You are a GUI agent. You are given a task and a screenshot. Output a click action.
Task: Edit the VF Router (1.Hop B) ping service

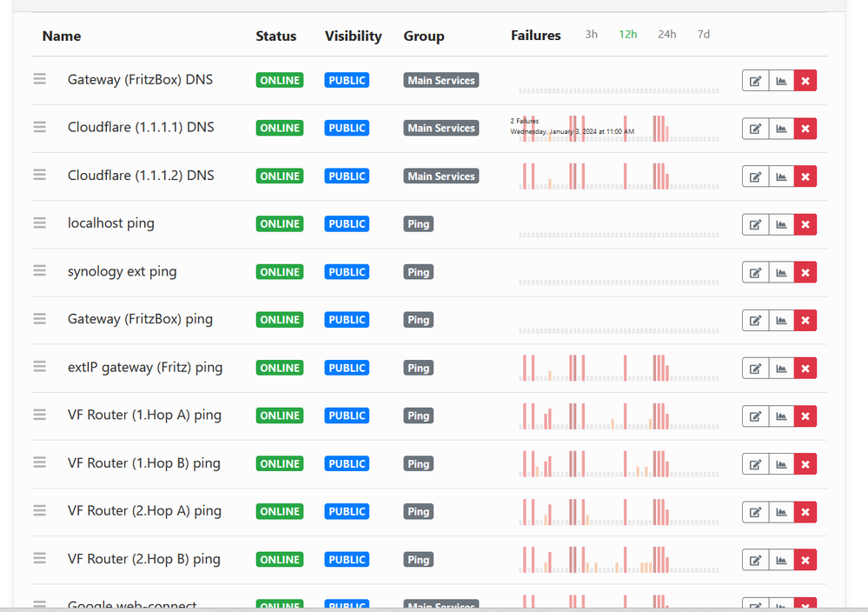coord(755,464)
